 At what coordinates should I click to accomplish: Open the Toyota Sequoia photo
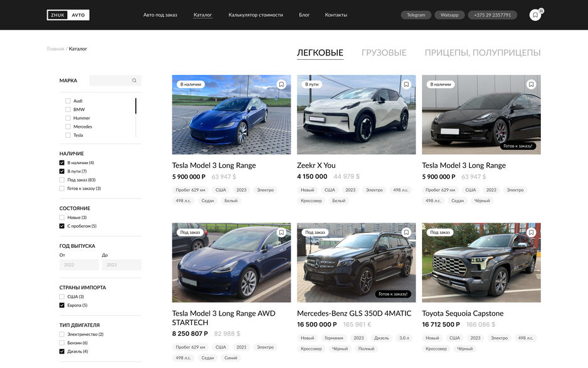click(x=481, y=262)
